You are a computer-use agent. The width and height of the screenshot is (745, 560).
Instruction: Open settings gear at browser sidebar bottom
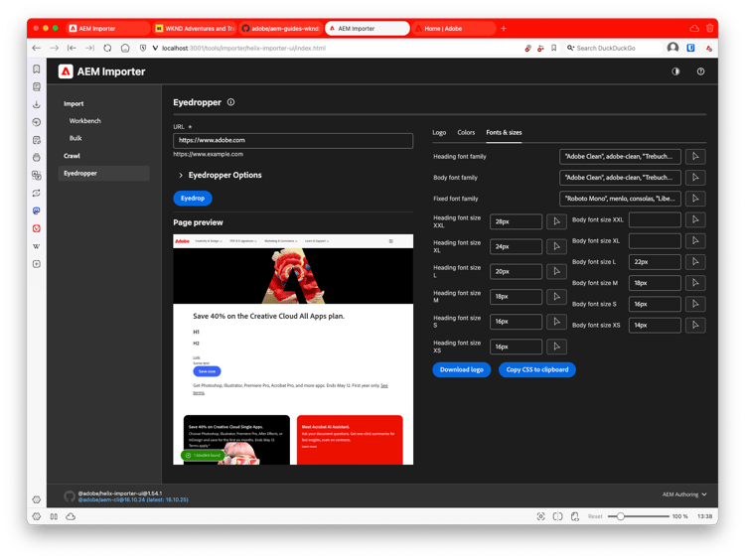click(37, 499)
